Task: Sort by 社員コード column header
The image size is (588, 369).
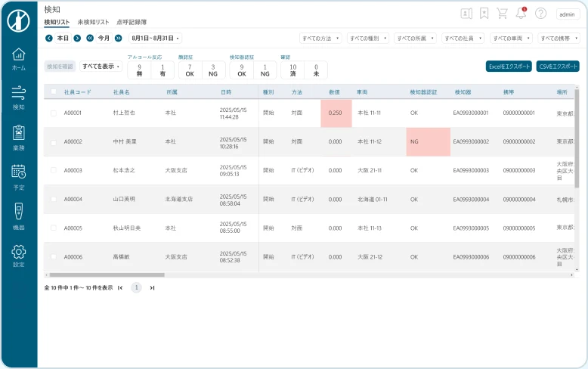Action: pyautogui.click(x=78, y=92)
